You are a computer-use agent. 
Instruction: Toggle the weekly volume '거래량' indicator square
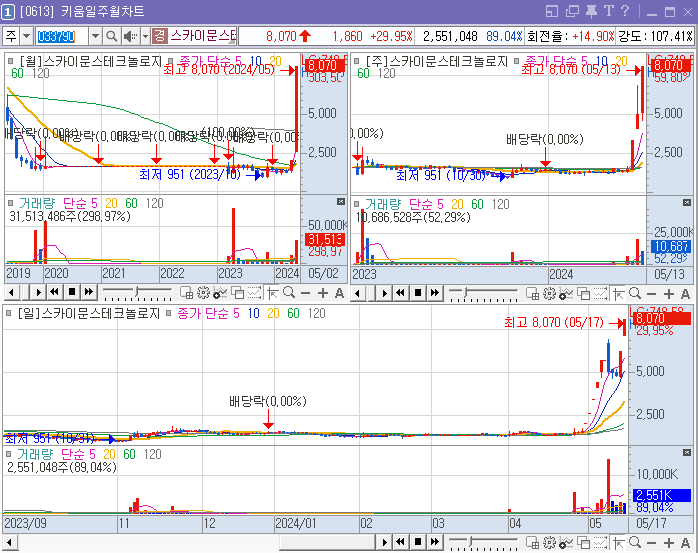pyautogui.click(x=357, y=204)
